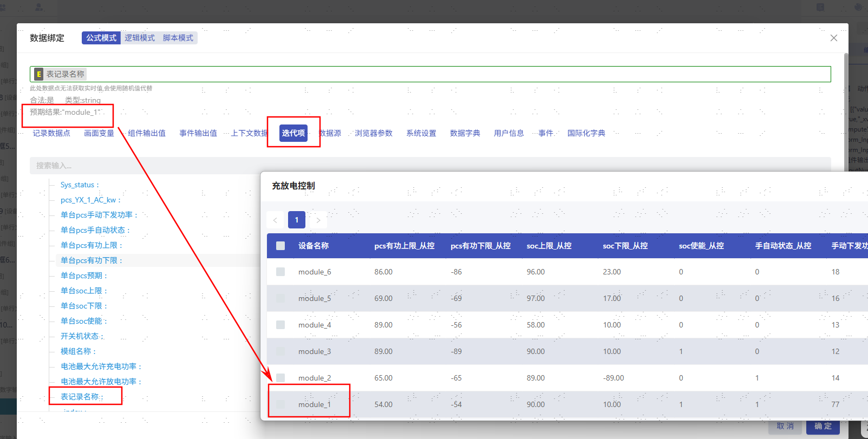Screen dimensions: 868x439
Task: Select 表记录名称 tree item
Action: click(x=82, y=397)
